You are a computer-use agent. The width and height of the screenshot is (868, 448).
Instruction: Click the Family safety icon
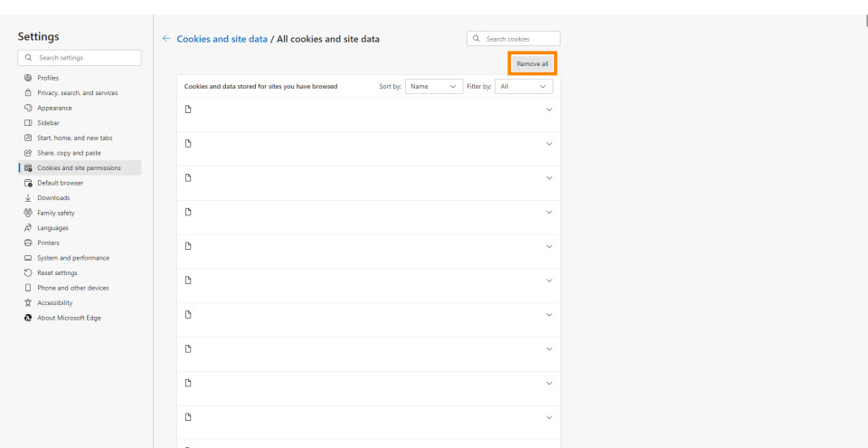coord(28,213)
